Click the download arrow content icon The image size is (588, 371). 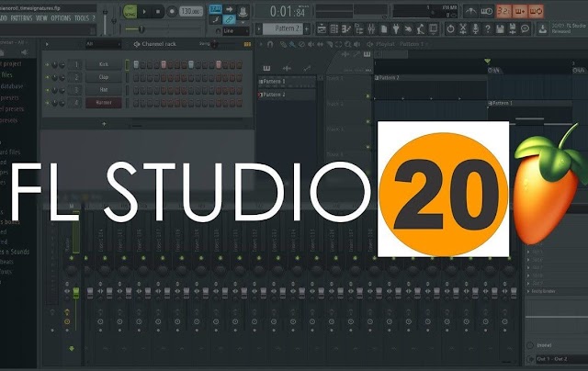tap(543, 28)
